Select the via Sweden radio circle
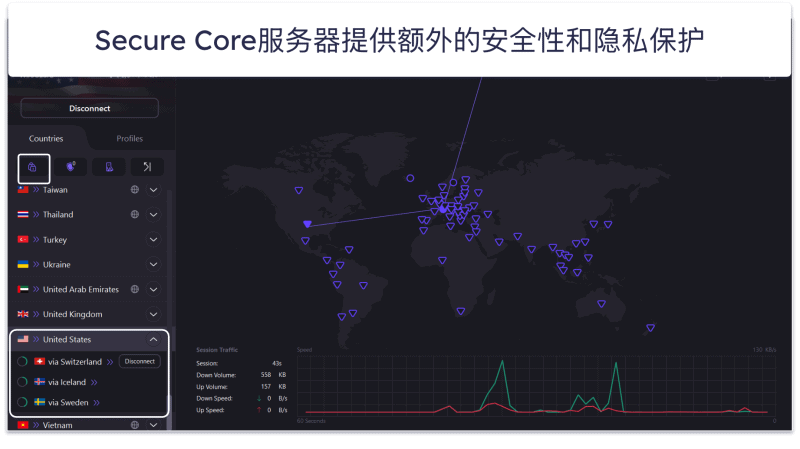 click(22, 402)
